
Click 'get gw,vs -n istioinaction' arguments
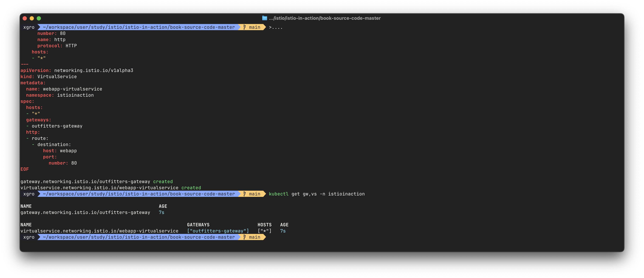coord(328,194)
